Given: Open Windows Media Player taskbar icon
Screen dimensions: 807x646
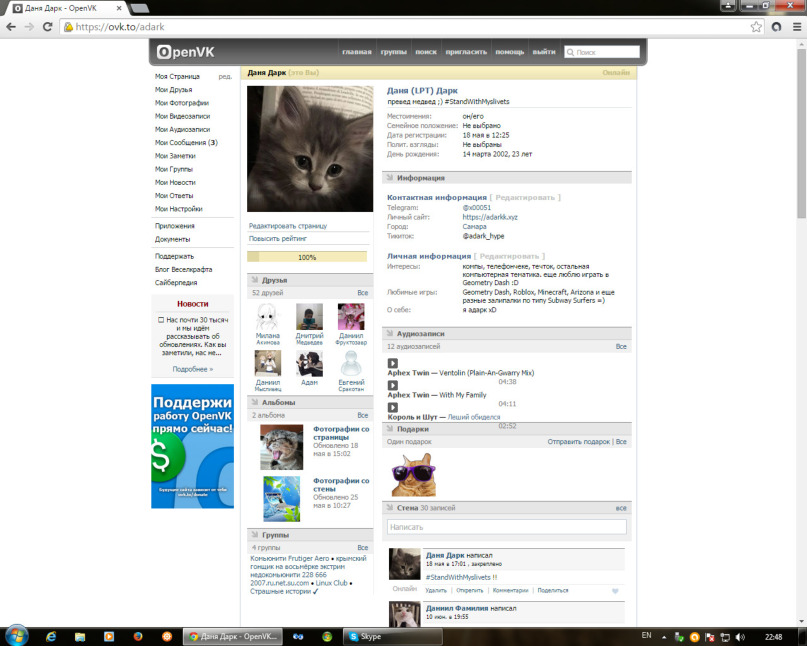Looking at the screenshot, I should tap(109, 637).
